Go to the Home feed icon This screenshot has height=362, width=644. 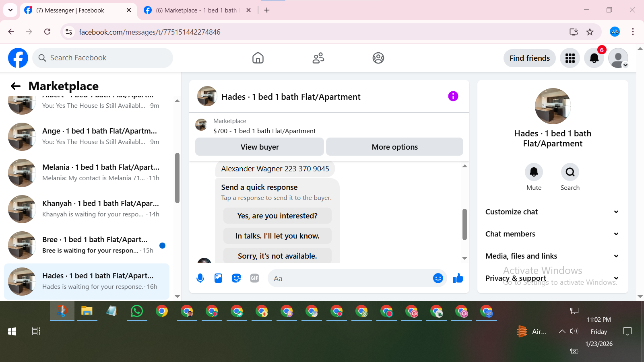click(x=258, y=58)
